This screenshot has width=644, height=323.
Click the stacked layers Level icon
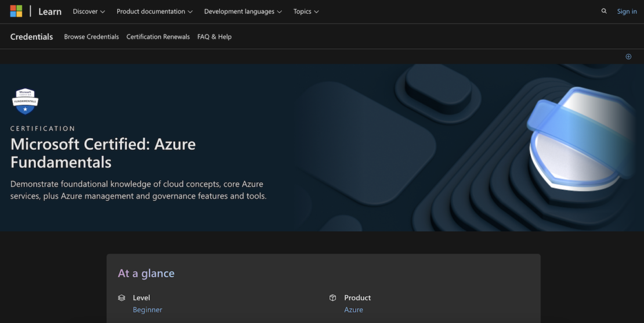coord(121,297)
